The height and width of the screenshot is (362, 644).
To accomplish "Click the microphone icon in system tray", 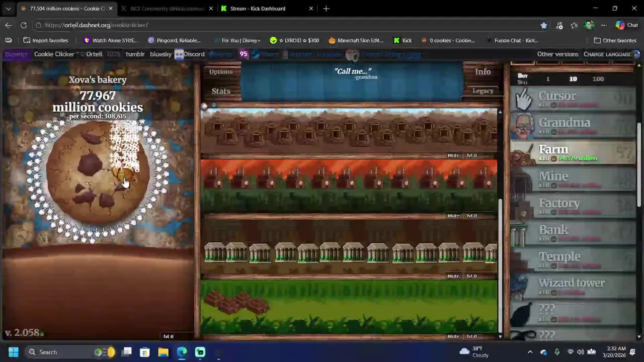I will 557,352.
